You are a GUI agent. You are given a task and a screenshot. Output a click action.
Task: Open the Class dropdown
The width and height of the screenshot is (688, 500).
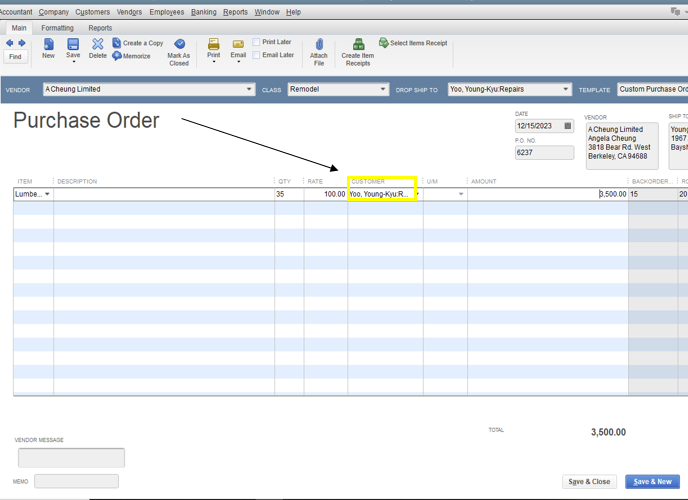click(x=383, y=89)
